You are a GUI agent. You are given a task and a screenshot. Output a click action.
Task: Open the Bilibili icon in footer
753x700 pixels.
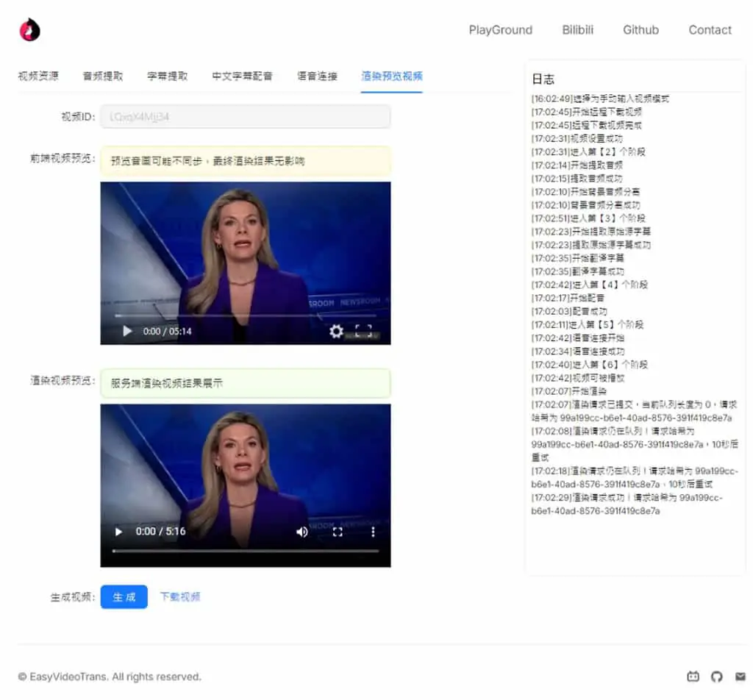(x=693, y=676)
